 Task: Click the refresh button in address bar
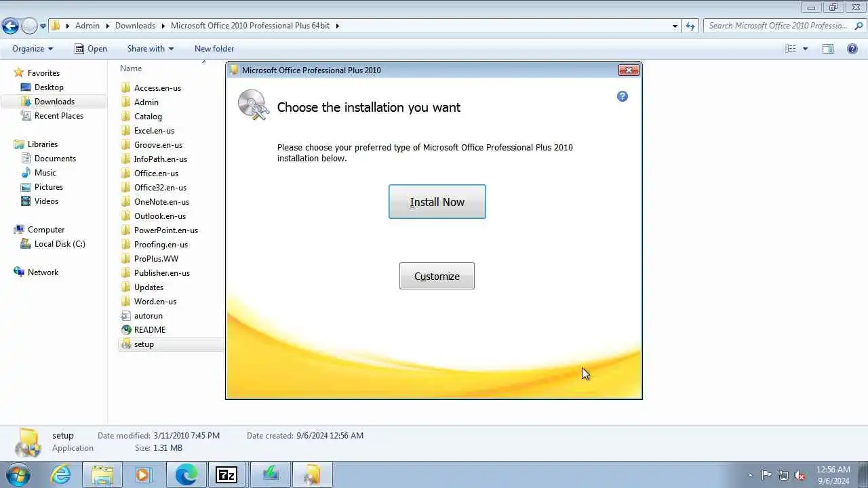(690, 26)
